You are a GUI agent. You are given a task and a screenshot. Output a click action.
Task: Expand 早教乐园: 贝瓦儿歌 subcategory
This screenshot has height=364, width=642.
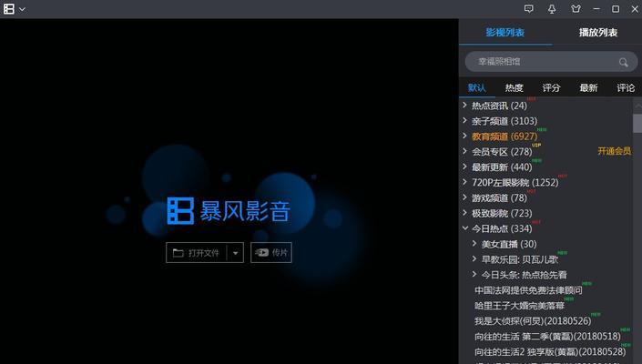point(474,258)
